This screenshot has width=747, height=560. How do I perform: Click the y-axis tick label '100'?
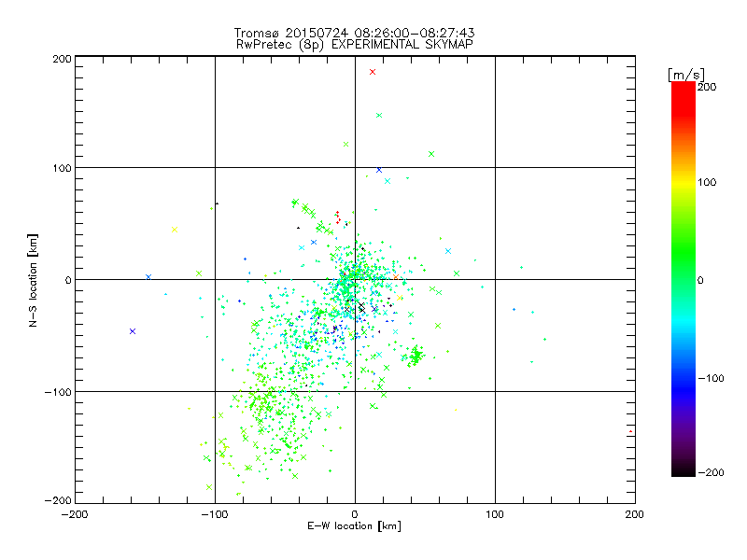coord(62,168)
